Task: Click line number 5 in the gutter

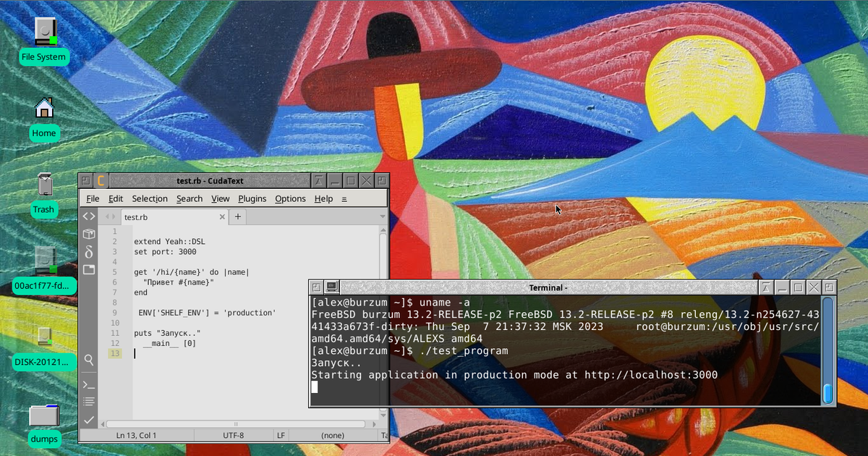Action: coord(114,272)
